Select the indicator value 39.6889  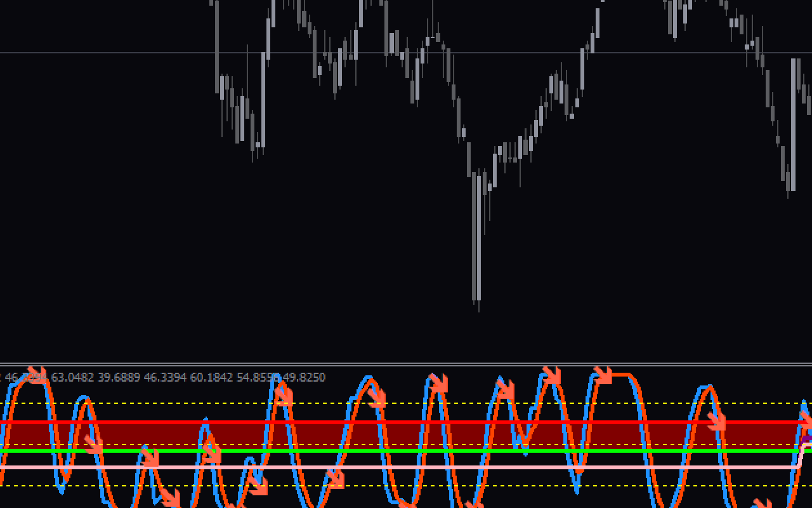(x=119, y=377)
